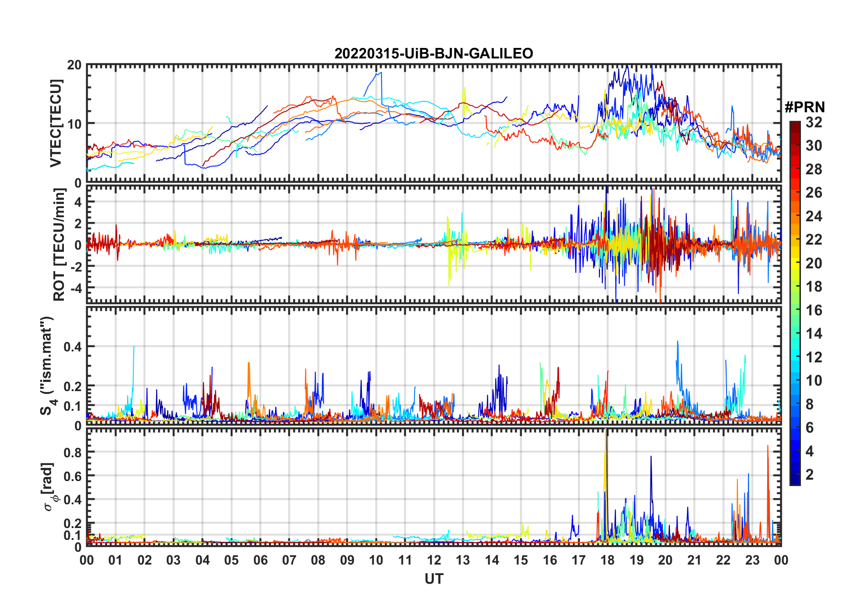This screenshot has height=607, width=868.
Task: Click colorbar tick label 8
Action: (x=810, y=404)
